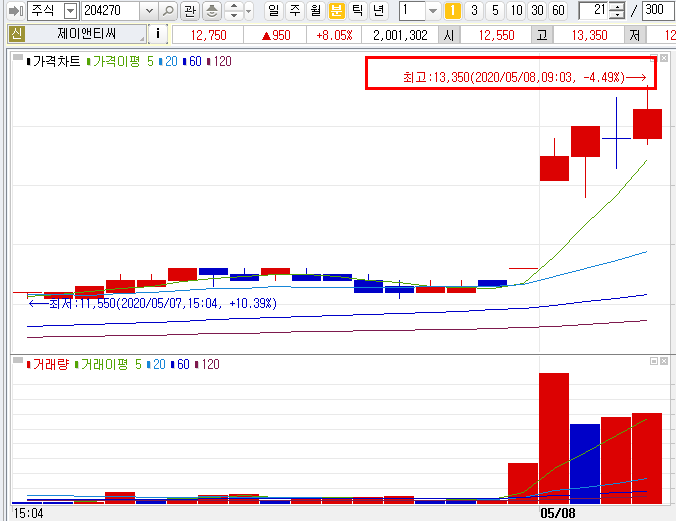
Task: Switch to tick chart 틱
Action: pos(358,11)
